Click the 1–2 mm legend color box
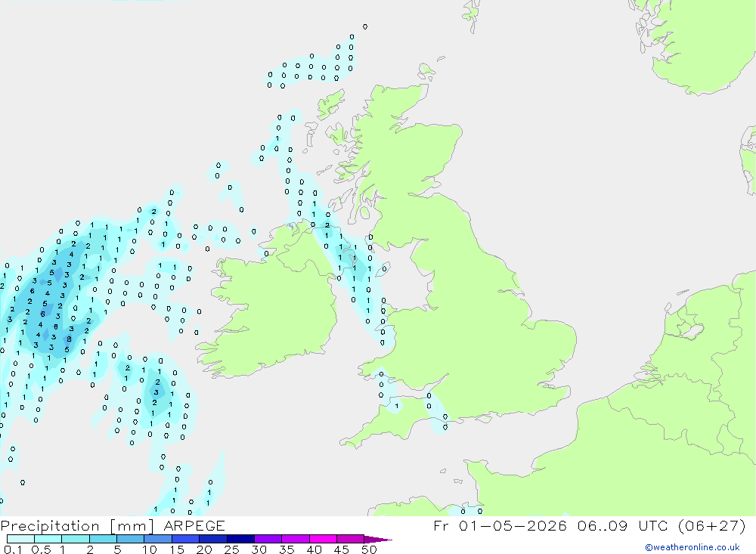Viewport: 756px width, 554px height. coord(76,539)
